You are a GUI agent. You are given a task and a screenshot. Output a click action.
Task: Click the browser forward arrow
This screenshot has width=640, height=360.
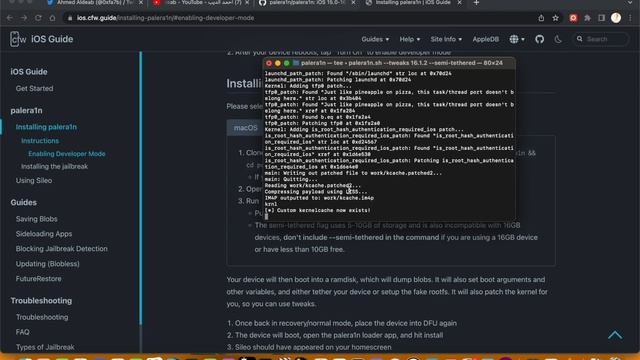[x=24, y=18]
